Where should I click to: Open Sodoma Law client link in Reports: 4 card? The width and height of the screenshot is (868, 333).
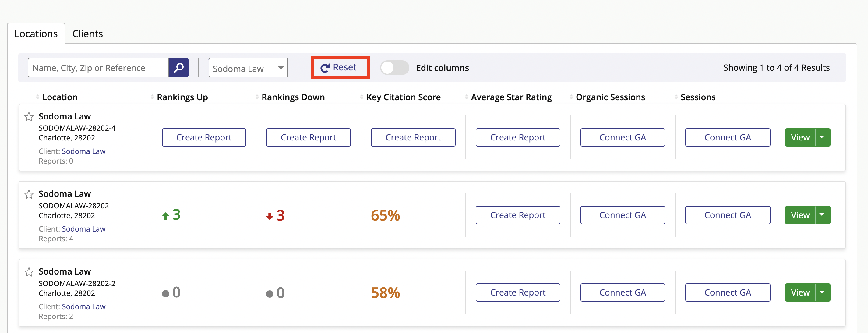pos(83,229)
